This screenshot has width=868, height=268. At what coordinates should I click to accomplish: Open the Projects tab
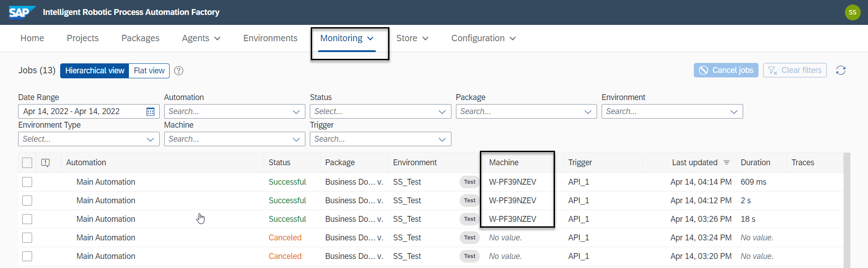point(83,38)
